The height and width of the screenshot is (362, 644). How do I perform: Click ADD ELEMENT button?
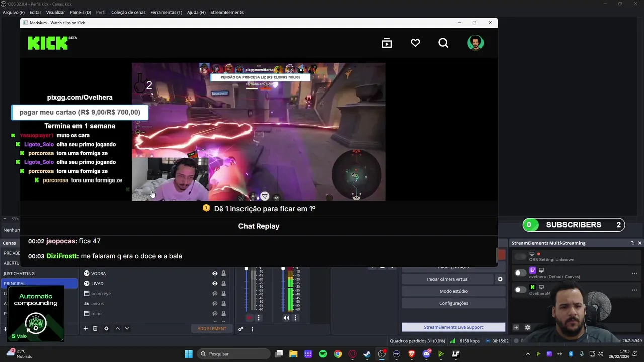coord(212,329)
